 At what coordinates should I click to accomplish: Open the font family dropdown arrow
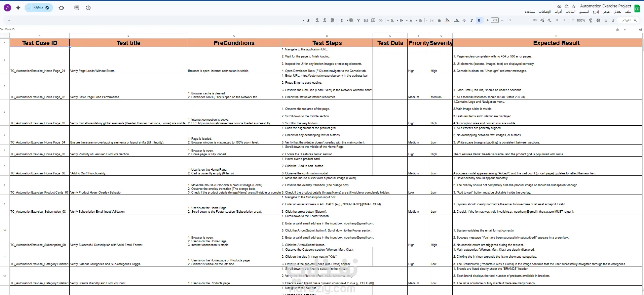510,20
